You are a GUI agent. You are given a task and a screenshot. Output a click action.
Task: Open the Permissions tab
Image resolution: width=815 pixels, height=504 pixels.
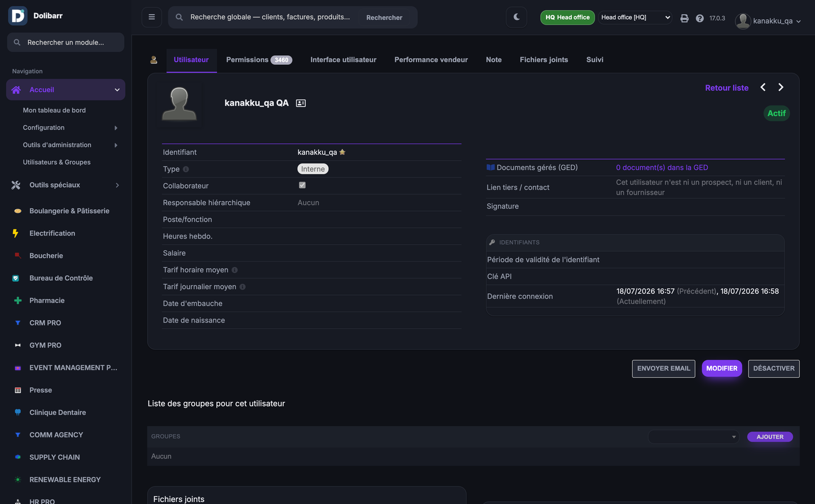[259, 60]
